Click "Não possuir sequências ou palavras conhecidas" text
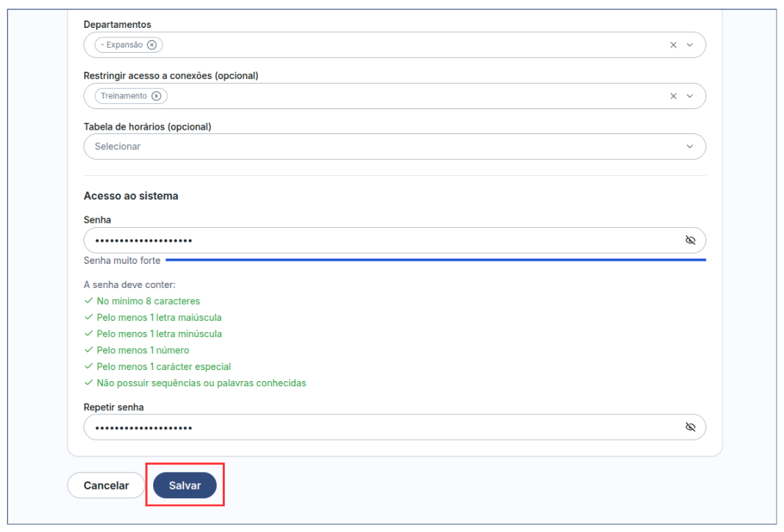784x532 pixels. click(201, 383)
